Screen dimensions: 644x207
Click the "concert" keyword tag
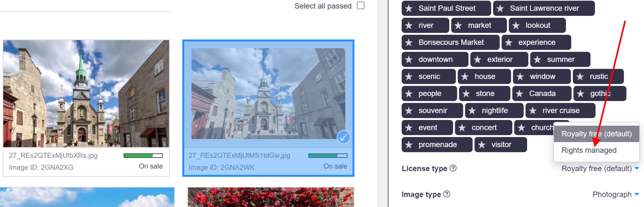coord(484,127)
